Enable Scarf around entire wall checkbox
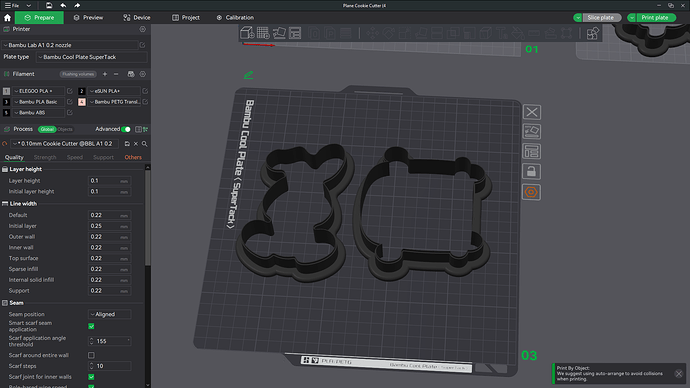Screen dimensions: 690x388 tap(91, 355)
